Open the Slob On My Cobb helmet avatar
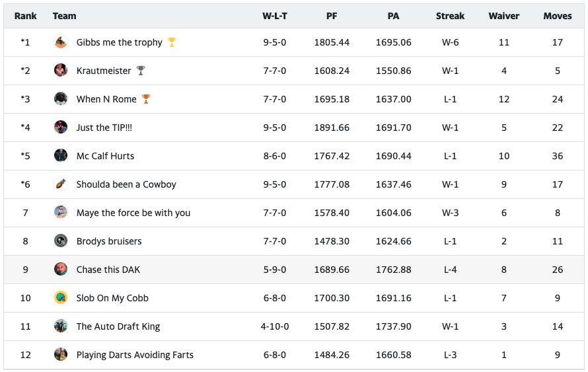588x372 pixels. point(61,298)
